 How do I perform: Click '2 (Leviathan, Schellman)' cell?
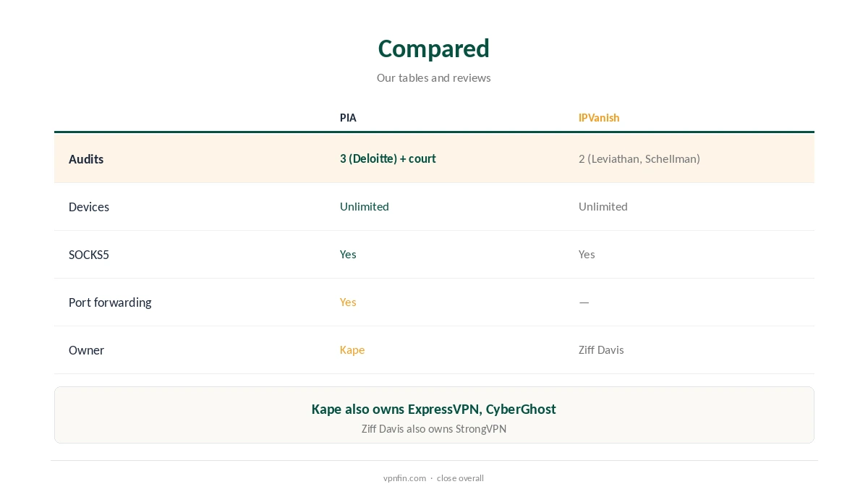pos(639,158)
